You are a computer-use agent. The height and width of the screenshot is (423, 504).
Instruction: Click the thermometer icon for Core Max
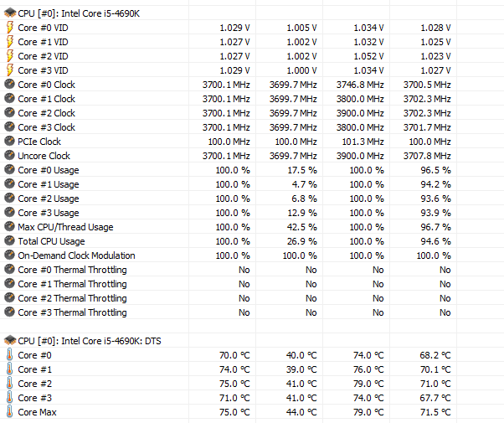pyautogui.click(x=10, y=412)
